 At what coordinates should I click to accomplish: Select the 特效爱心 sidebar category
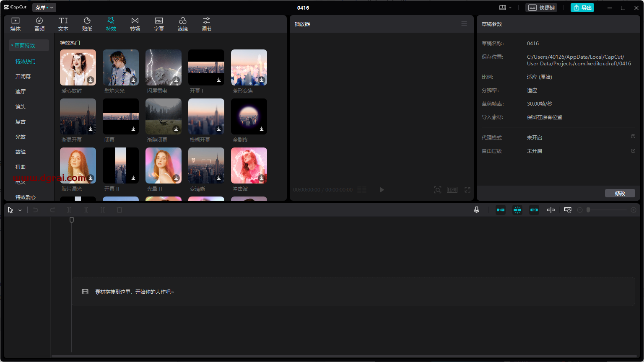click(26, 197)
